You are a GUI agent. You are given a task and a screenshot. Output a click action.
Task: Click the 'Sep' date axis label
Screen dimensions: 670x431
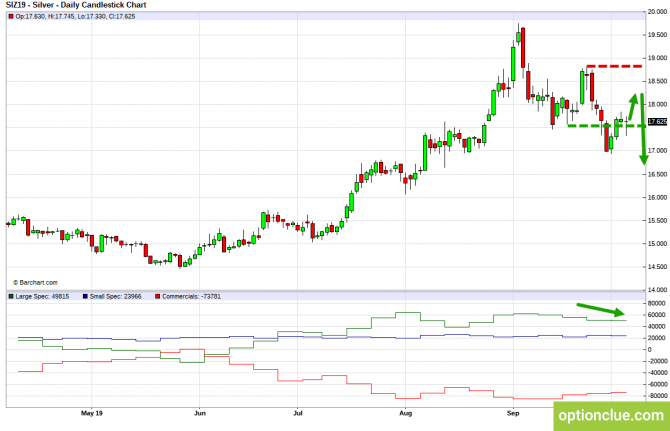(513, 413)
